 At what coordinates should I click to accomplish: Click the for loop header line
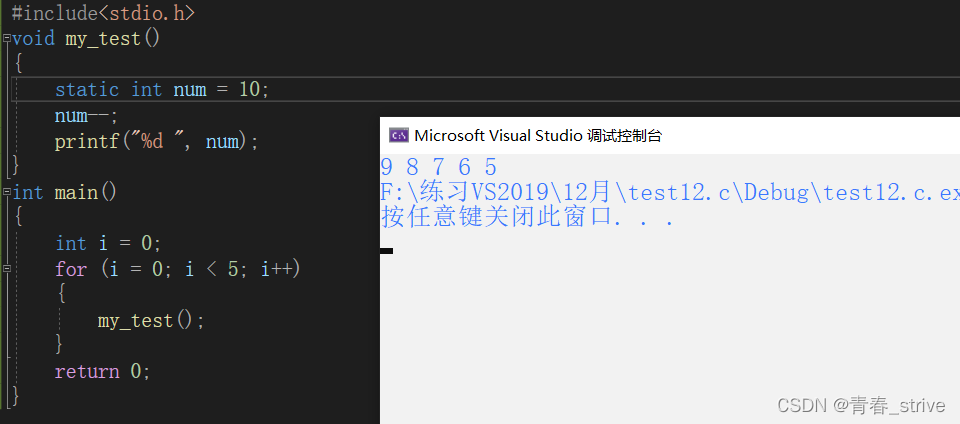178,269
